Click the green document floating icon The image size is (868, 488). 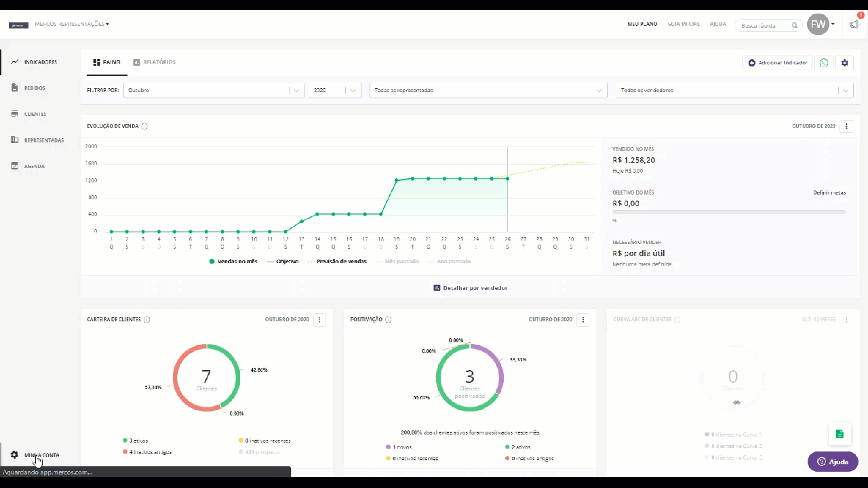coord(840,434)
